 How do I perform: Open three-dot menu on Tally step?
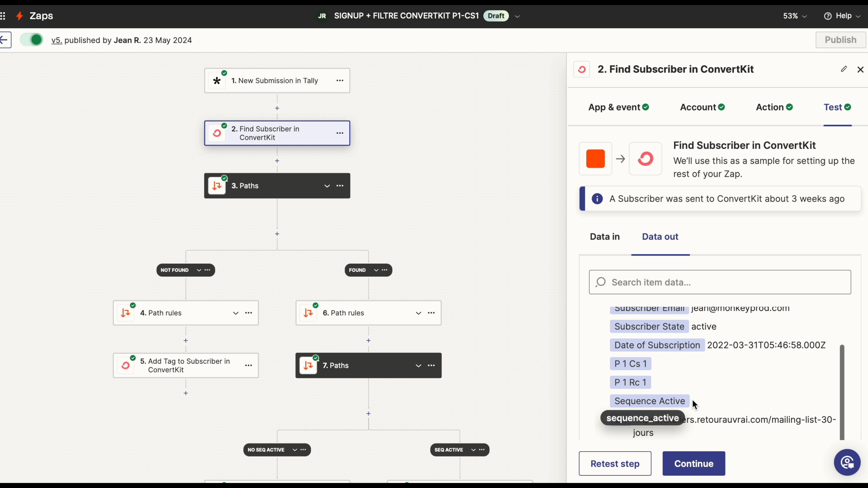pyautogui.click(x=340, y=80)
